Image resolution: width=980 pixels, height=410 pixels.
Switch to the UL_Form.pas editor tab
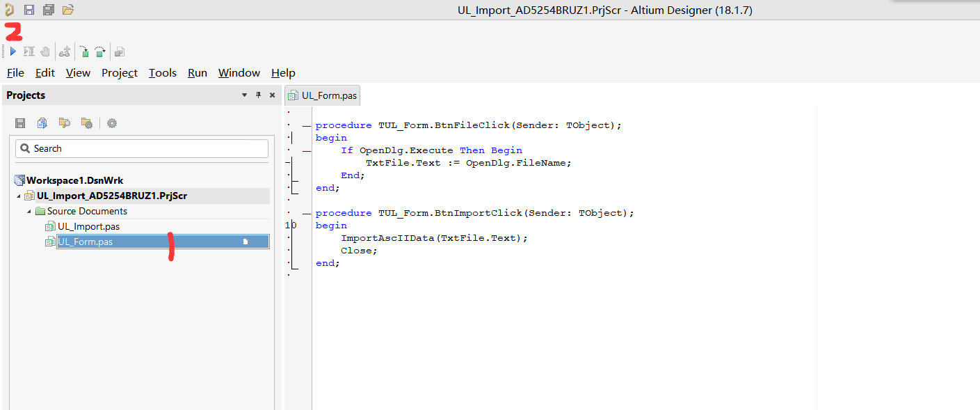click(x=322, y=95)
